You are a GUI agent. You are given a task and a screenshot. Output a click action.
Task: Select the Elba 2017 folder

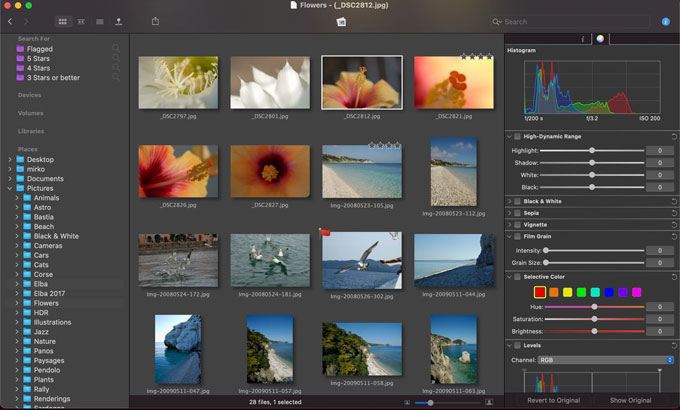(x=49, y=294)
